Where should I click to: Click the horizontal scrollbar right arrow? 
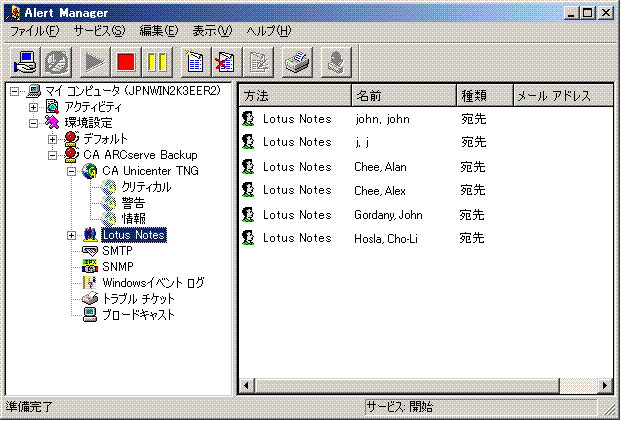point(604,385)
